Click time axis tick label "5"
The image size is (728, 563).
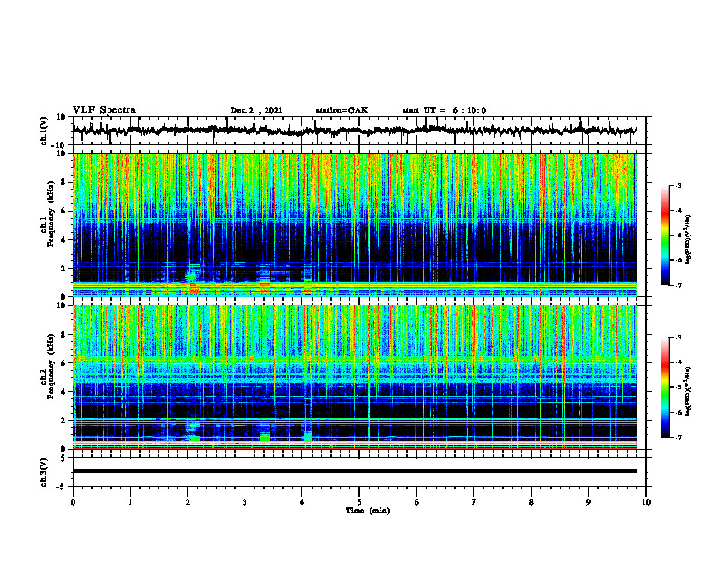pos(359,502)
